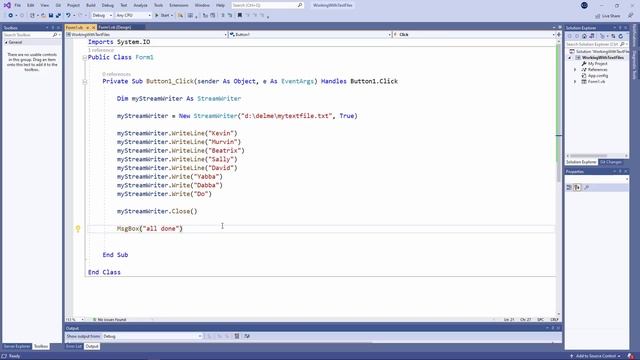Click the Open File toolbar icon
640x360 pixels.
coord(43,16)
